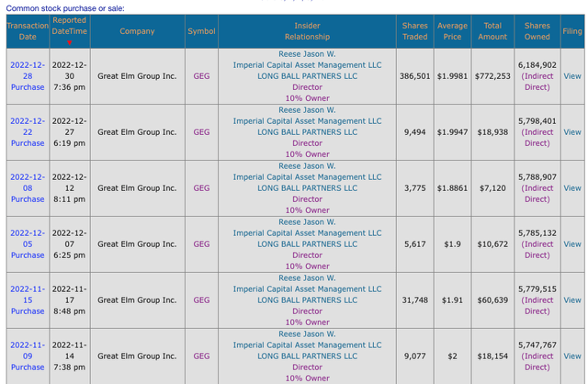Select the 5,788,907 shares owned value
This screenshot has width=588, height=384.
pos(537,177)
